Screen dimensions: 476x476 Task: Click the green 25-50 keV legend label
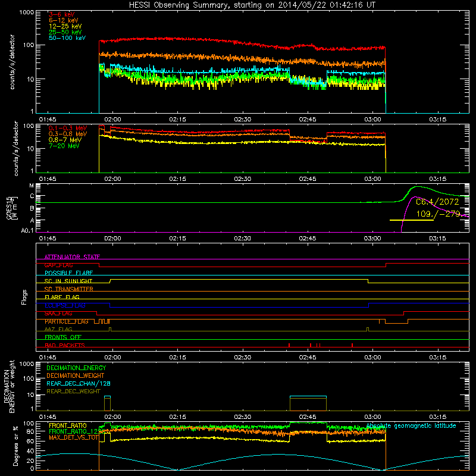pyautogui.click(x=65, y=32)
